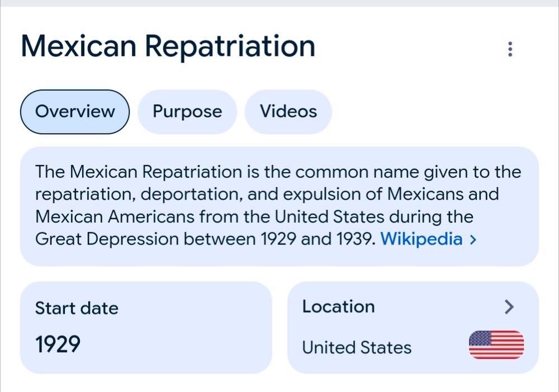The image size is (559, 392).
Task: Click 'Great Depression between 1929 and 1939' text
Action: click(205, 239)
